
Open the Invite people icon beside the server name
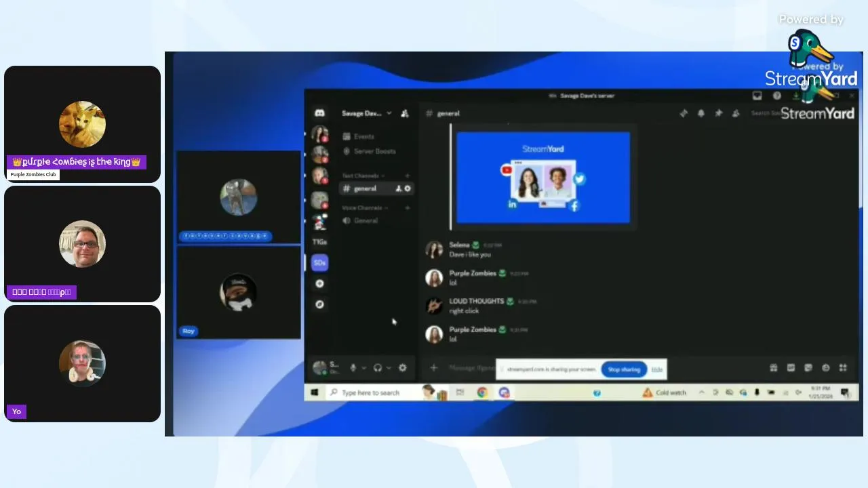(x=405, y=113)
